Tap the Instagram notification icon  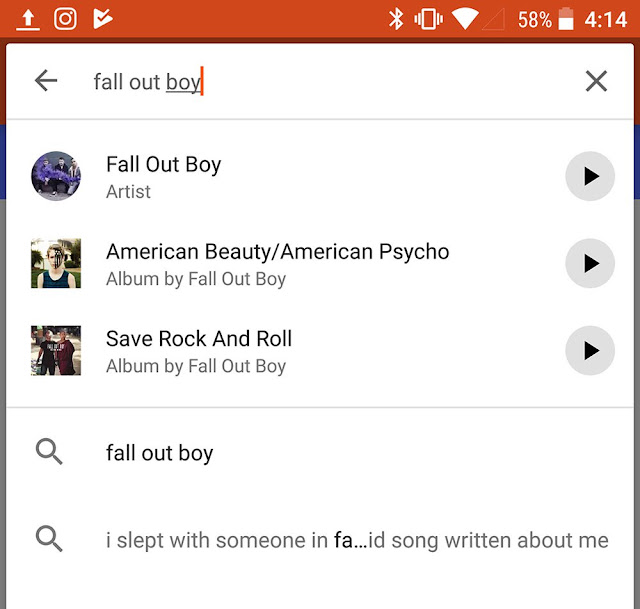(65, 19)
